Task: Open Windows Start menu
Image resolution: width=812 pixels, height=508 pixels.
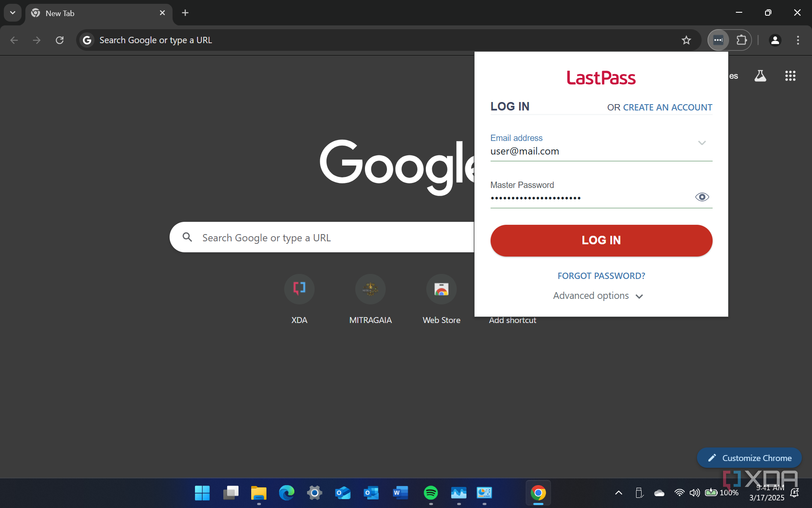Action: click(x=202, y=493)
